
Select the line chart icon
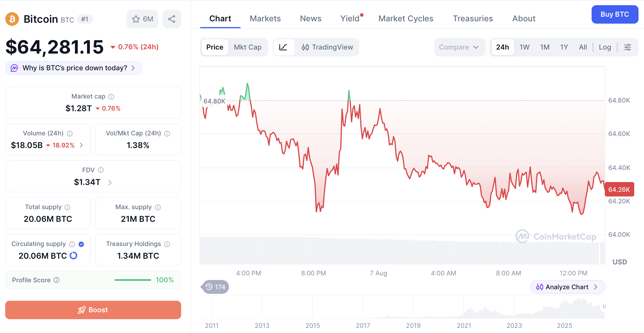(x=283, y=47)
